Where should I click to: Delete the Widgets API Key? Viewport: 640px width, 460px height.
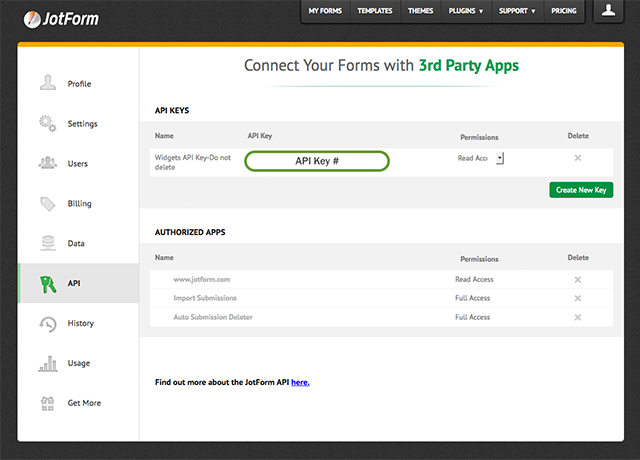click(578, 158)
